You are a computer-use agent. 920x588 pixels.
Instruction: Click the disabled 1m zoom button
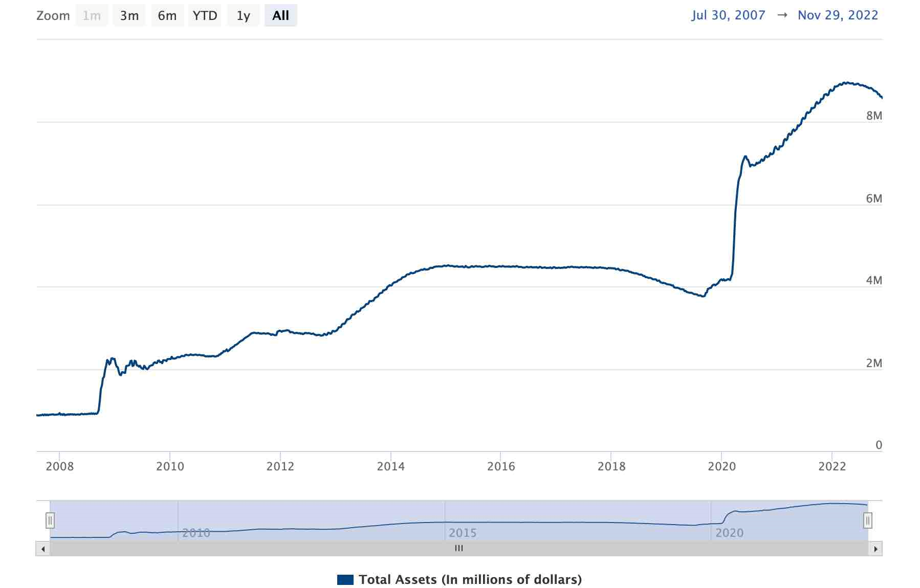(92, 16)
